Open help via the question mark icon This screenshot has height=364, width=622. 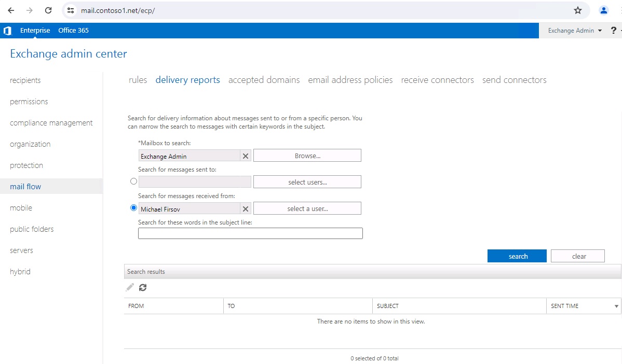[x=613, y=30]
